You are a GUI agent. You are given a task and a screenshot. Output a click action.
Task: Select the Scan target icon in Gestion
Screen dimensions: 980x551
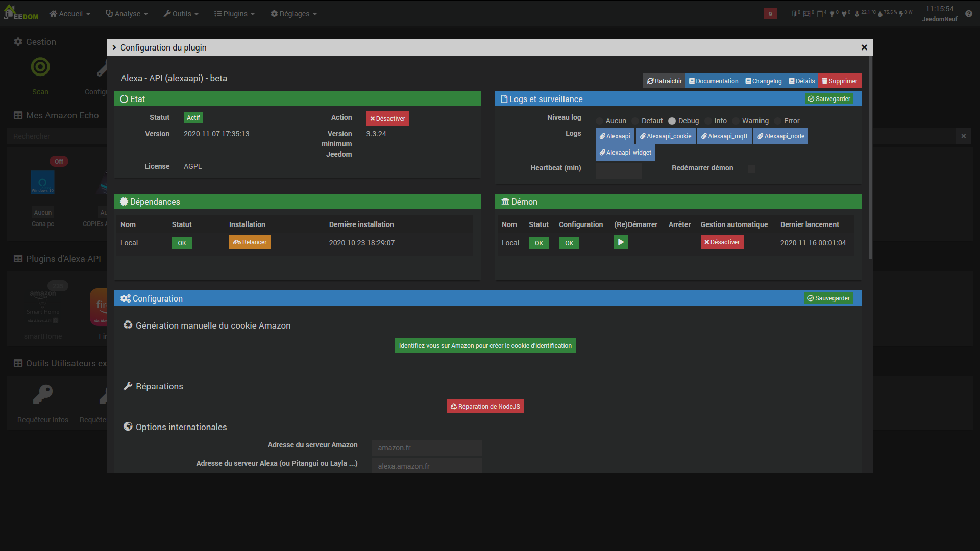[x=40, y=67]
